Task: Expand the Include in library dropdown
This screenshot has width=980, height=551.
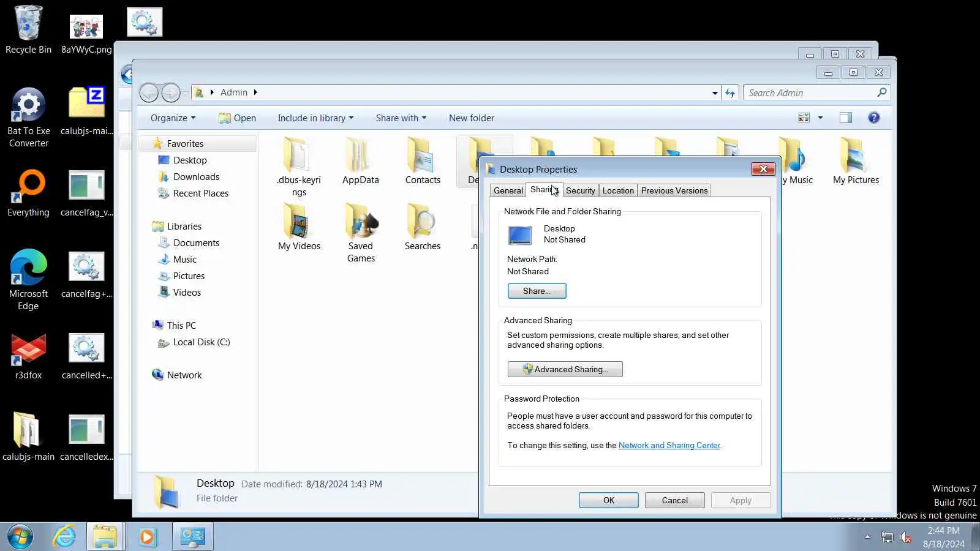Action: tap(315, 118)
